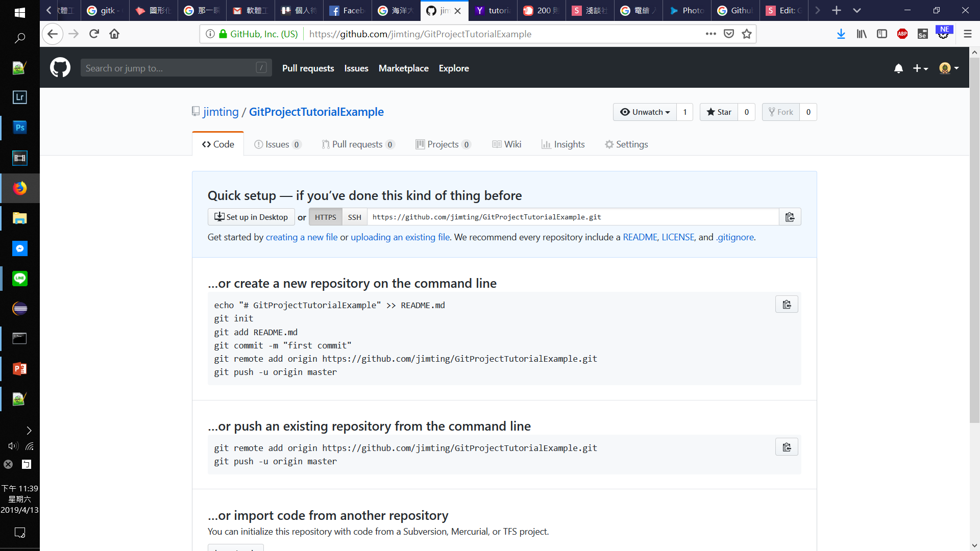Open the Firefox downloads arrow

tap(841, 34)
